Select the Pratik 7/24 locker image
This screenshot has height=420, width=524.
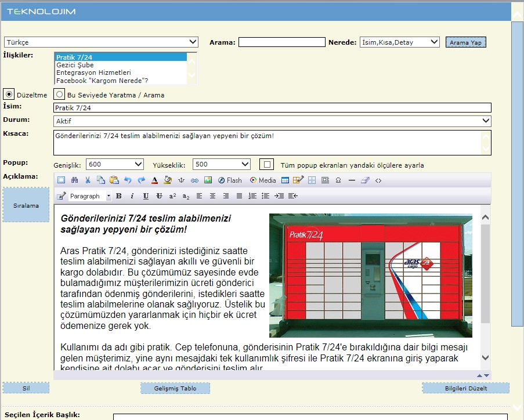[x=371, y=276]
